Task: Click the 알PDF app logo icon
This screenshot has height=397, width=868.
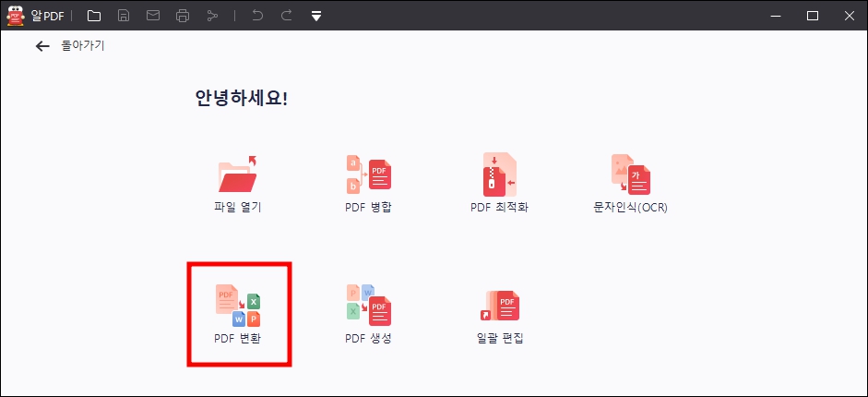Action: click(16, 16)
